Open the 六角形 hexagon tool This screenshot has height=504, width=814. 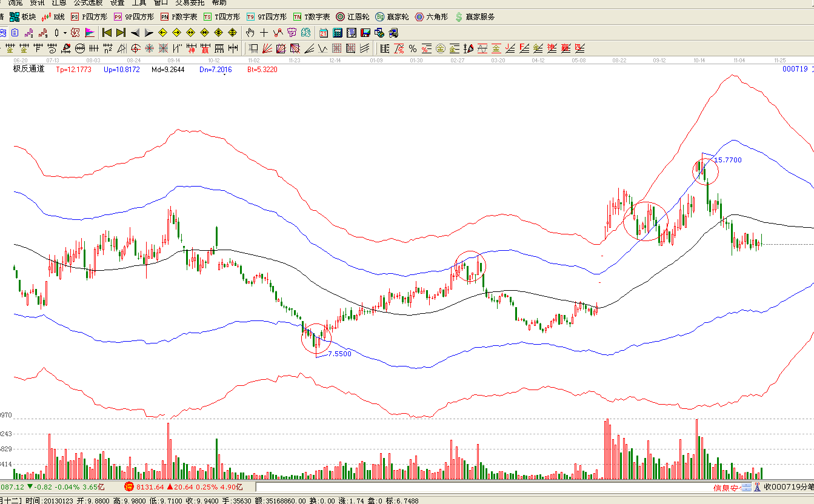(x=432, y=17)
